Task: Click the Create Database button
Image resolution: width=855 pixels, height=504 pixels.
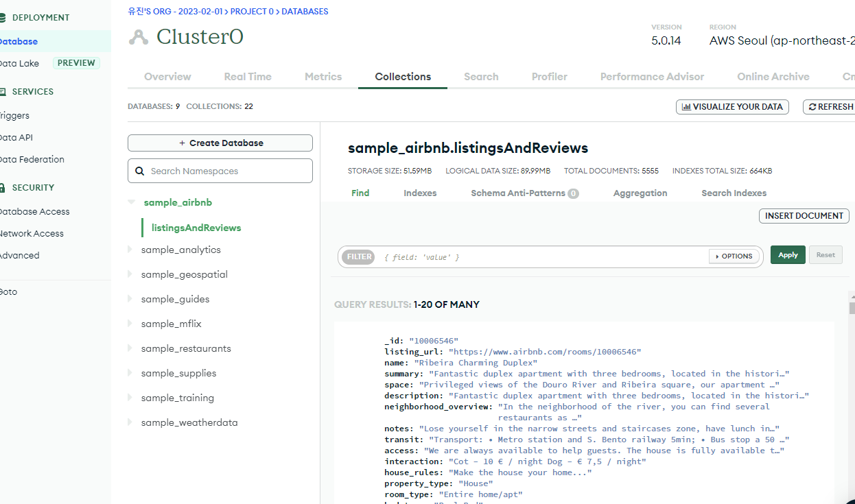Action: 220,143
